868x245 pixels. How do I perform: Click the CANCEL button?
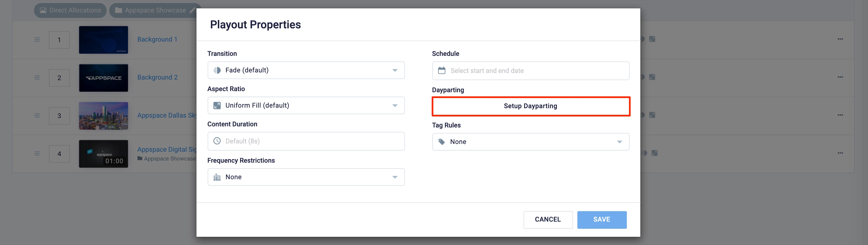[548, 220]
